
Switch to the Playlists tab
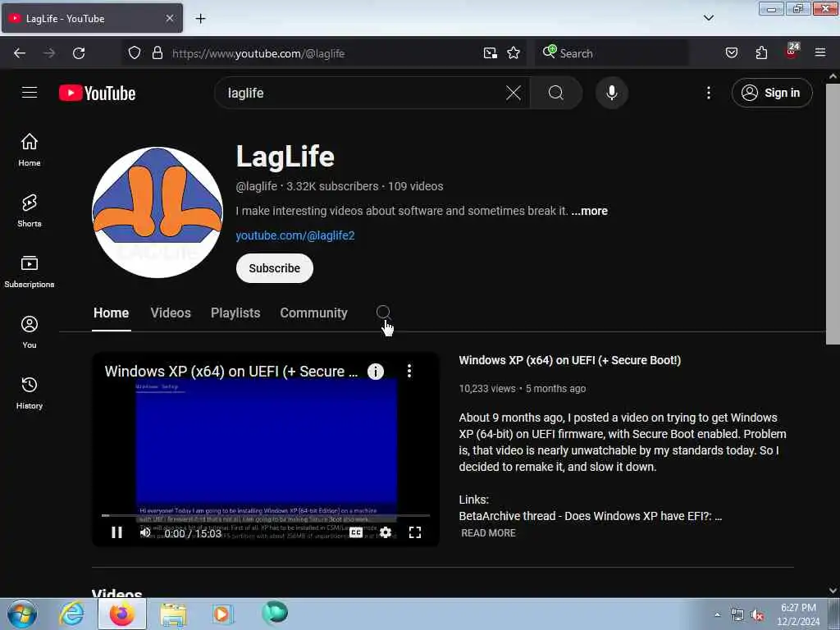[235, 313]
